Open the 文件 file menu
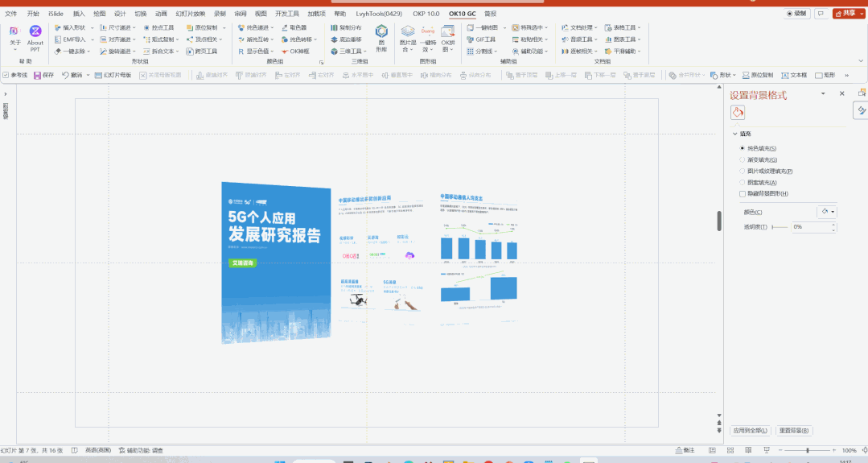The height and width of the screenshot is (463, 868). pos(10,14)
